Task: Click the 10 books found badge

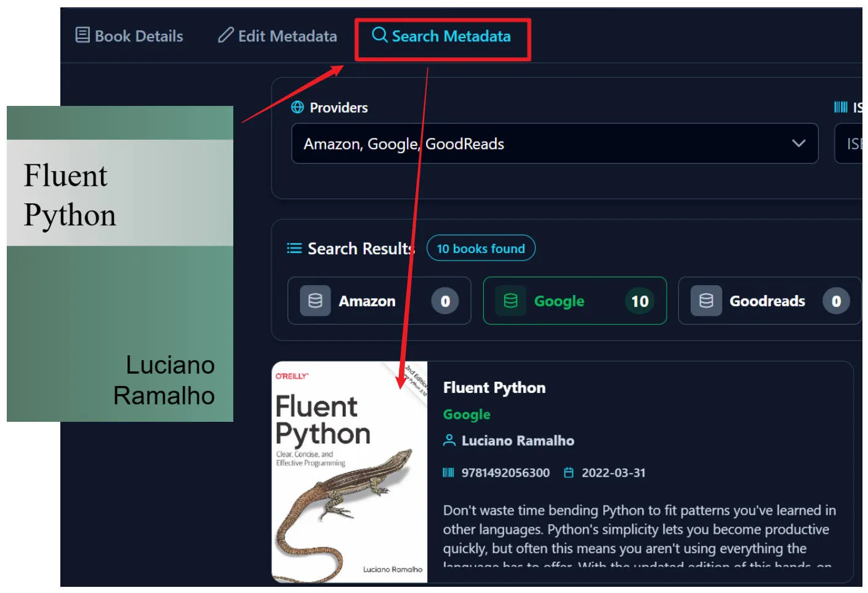Action: point(481,248)
